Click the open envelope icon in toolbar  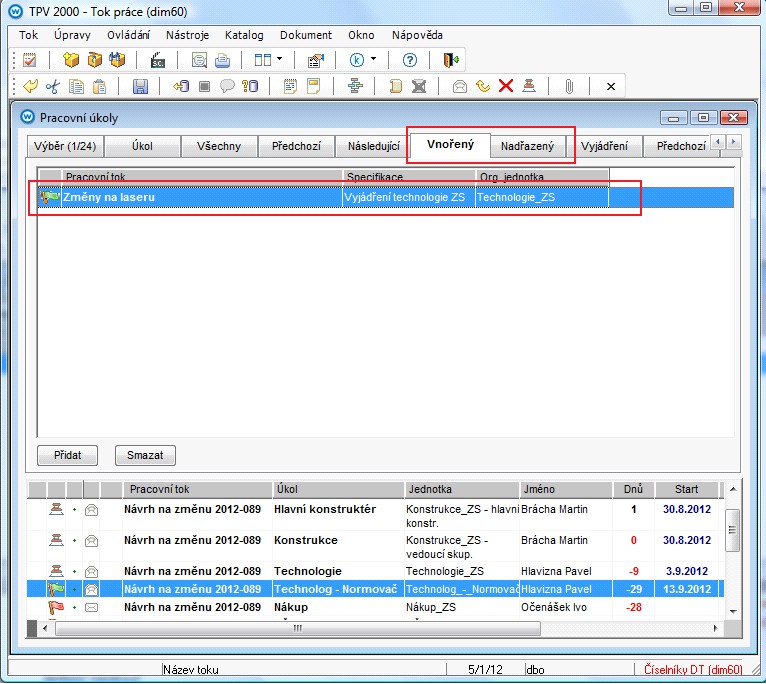coord(460,87)
